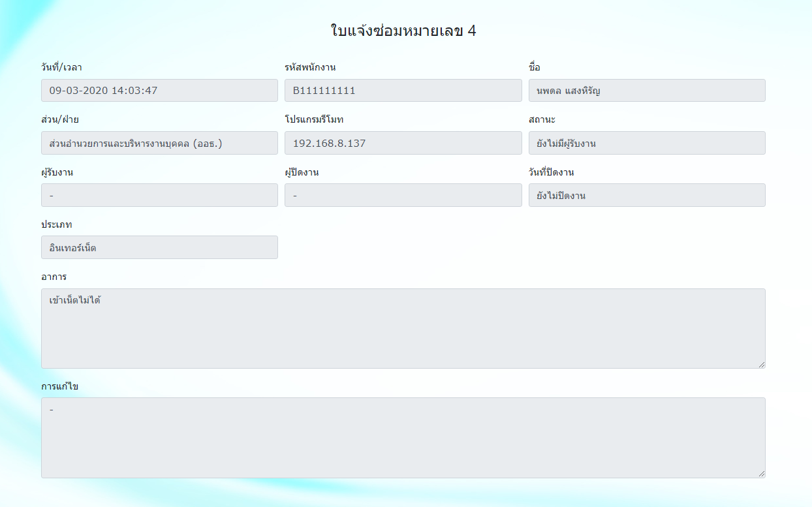Click the department field ส่วนอำนวยการและบริหารงานบุคคล
The image size is (812, 507).
(x=159, y=143)
